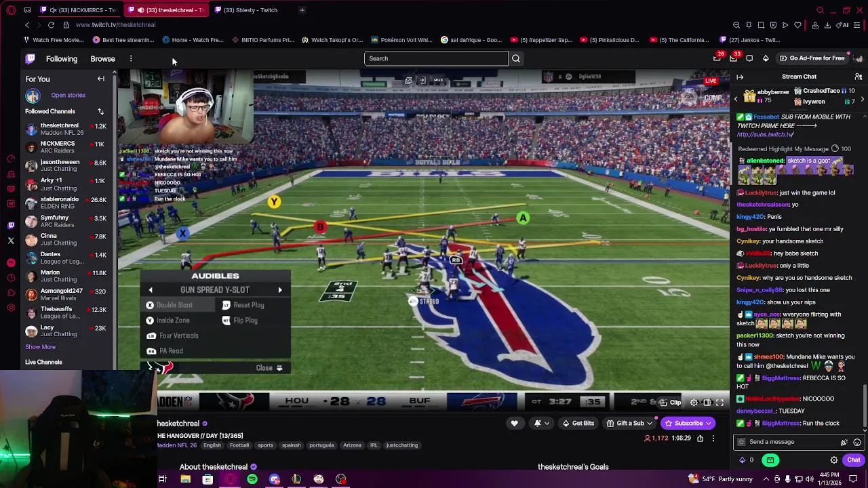This screenshot has height=488, width=868.
Task: Share the stream with the share icon
Action: coord(701,439)
